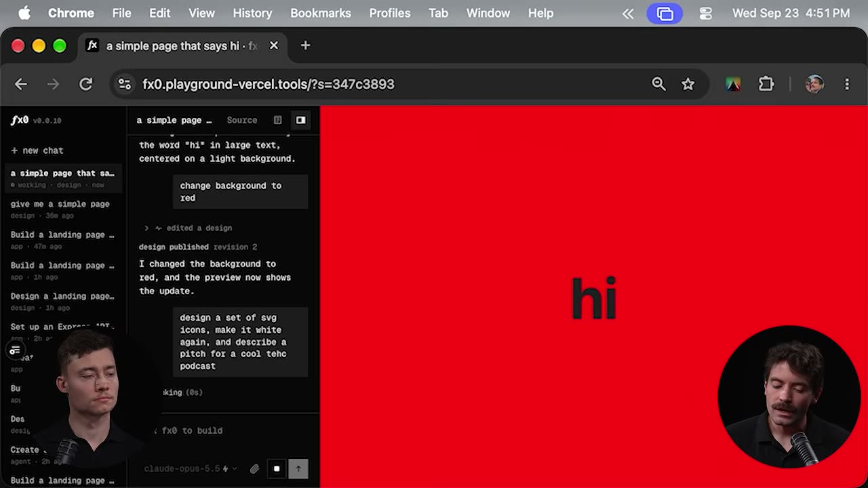This screenshot has height=488, width=868.
Task: View site information icon in address bar
Action: [125, 84]
